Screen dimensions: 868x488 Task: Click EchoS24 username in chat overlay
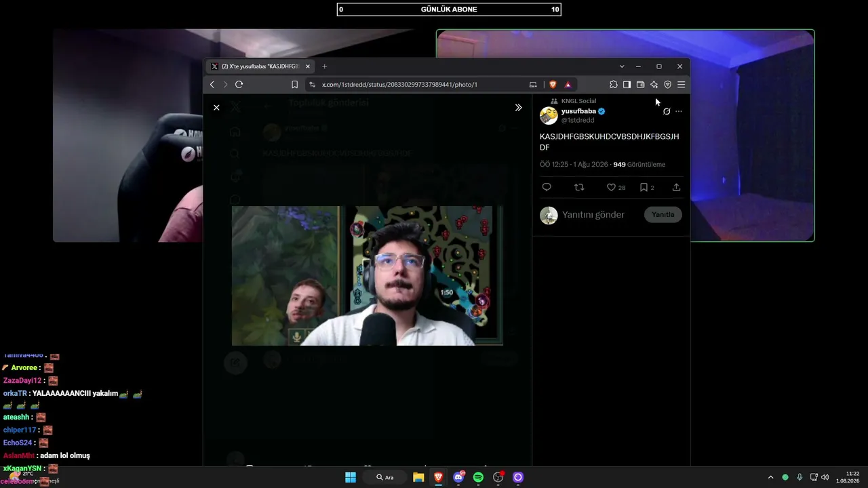point(17,443)
